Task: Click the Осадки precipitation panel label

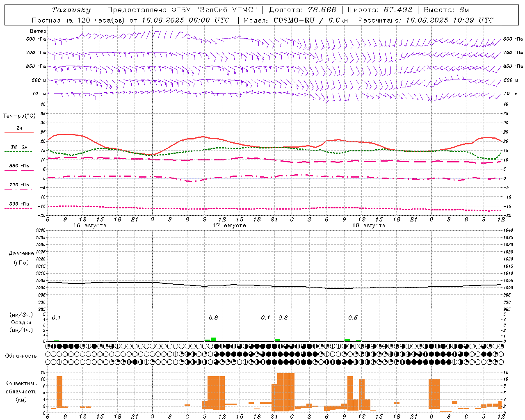Action: pyautogui.click(x=21, y=322)
